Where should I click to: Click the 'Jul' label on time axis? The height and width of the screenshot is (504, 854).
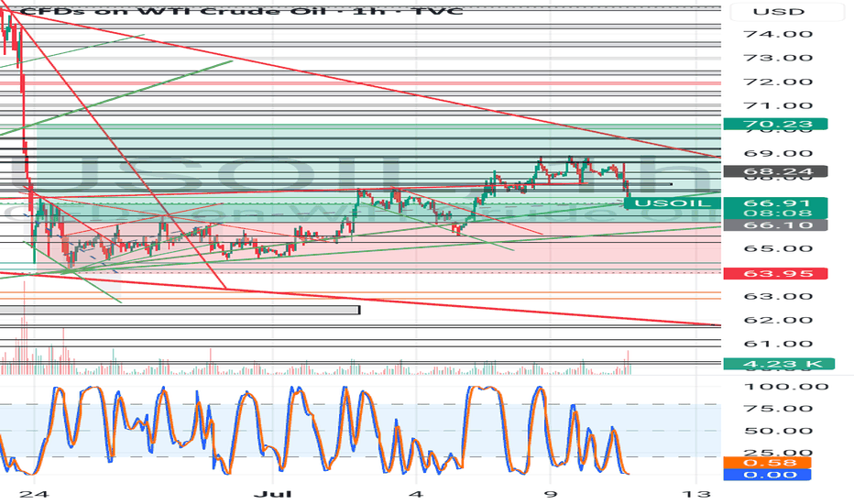click(272, 494)
